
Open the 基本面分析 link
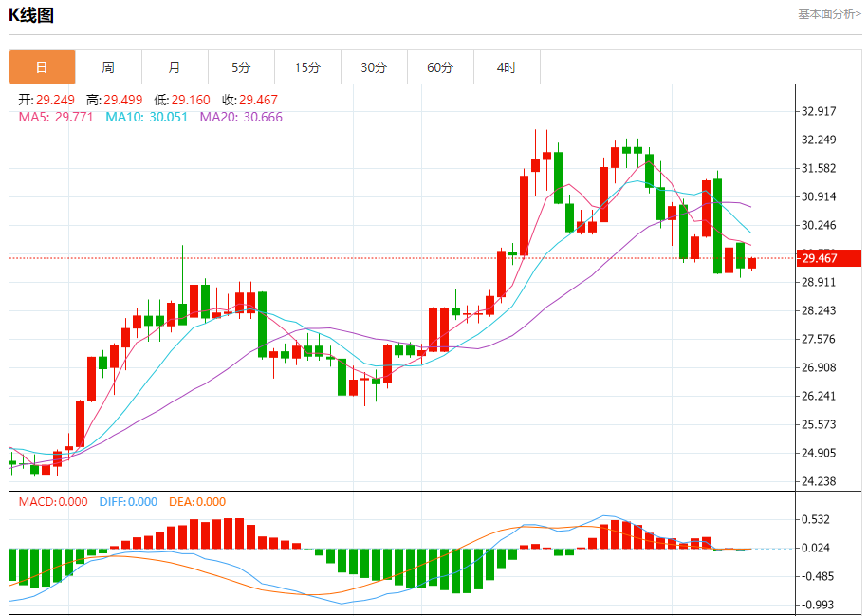tap(828, 14)
